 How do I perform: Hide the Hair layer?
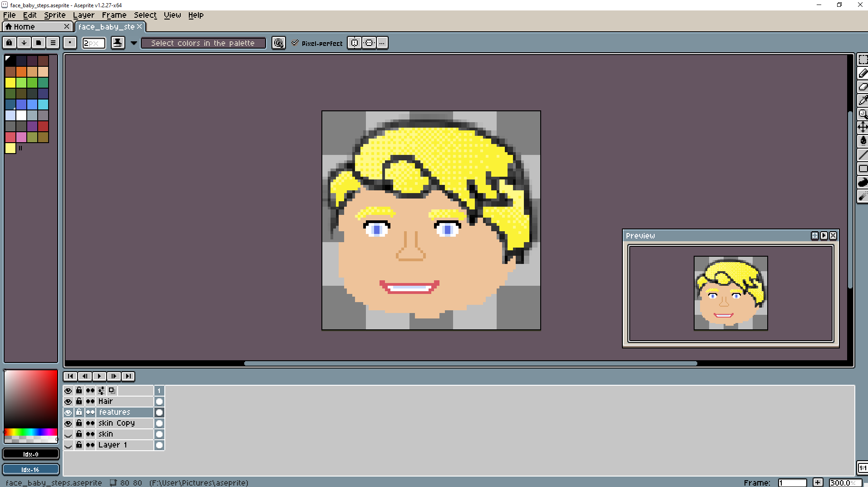pos(68,402)
